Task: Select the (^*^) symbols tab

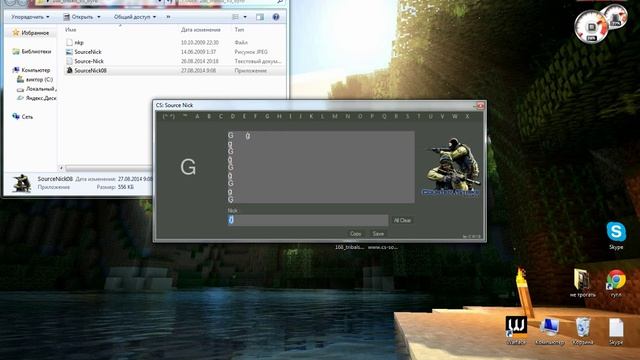Action: click(x=169, y=116)
